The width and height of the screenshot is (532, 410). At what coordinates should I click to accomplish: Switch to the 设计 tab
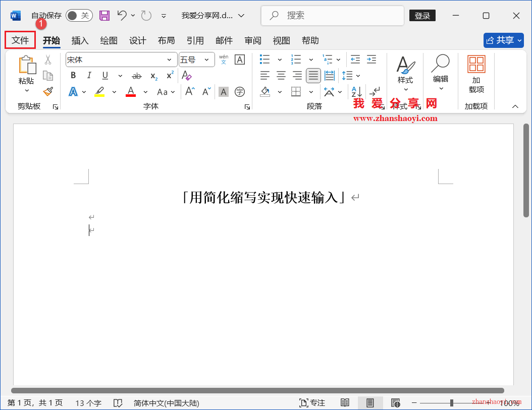tap(137, 40)
